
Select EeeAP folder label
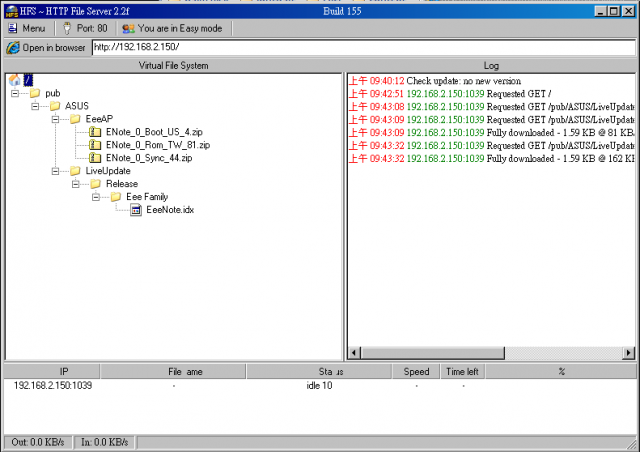tap(99, 119)
